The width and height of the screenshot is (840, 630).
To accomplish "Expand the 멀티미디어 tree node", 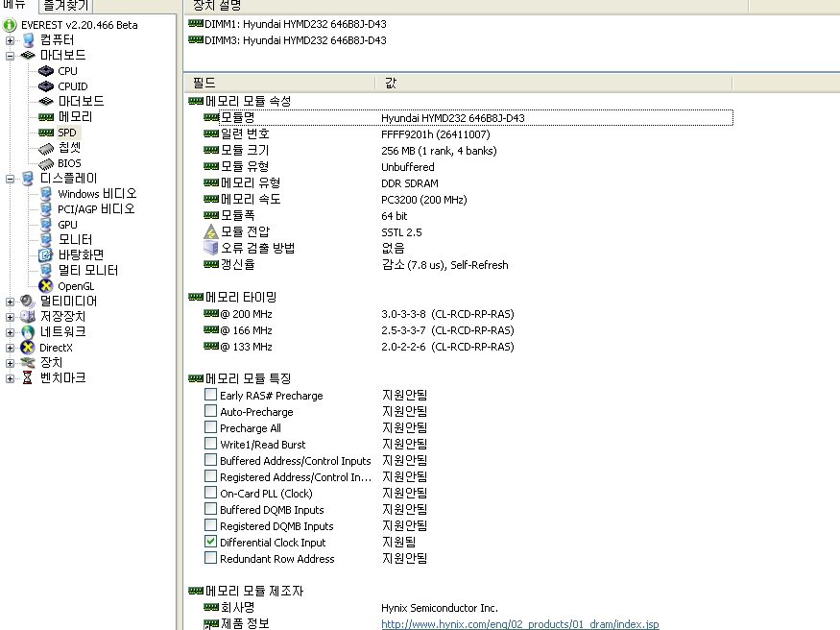I will (x=10, y=303).
